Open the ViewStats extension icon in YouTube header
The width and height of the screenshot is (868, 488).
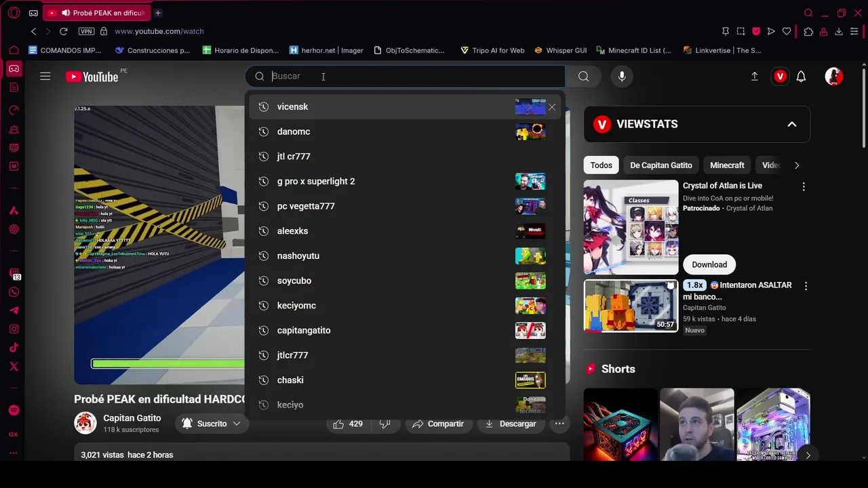tap(780, 77)
